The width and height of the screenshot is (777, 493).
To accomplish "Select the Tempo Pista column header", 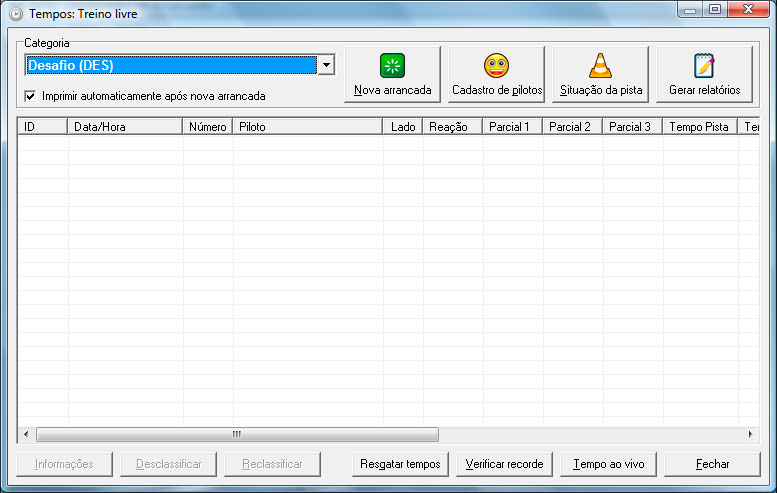I will pyautogui.click(x=699, y=127).
